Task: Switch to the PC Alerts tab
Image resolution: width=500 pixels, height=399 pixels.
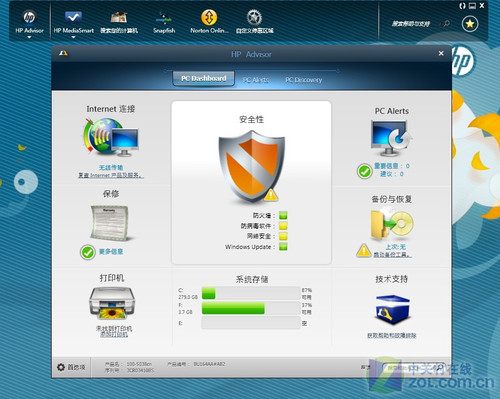Action: point(256,80)
